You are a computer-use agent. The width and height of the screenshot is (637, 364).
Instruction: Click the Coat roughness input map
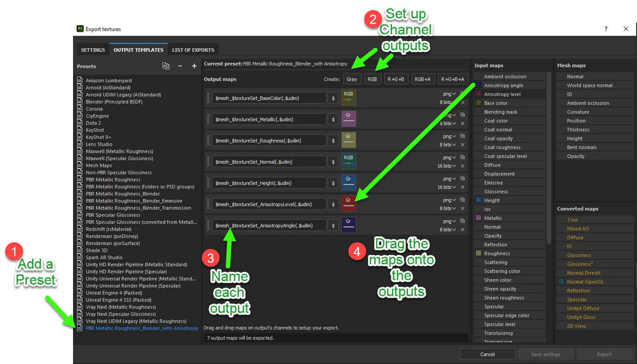click(510, 147)
